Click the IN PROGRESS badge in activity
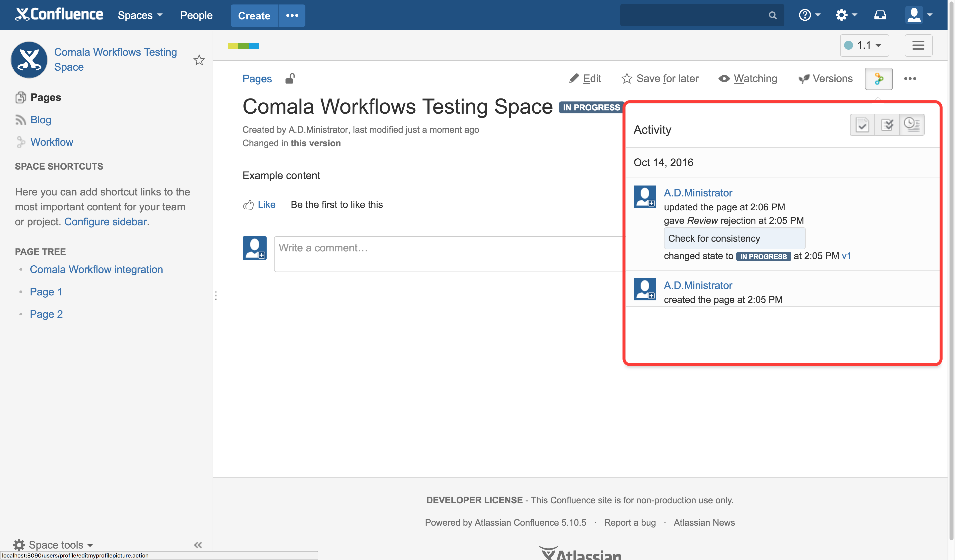This screenshot has width=955, height=560. [763, 257]
